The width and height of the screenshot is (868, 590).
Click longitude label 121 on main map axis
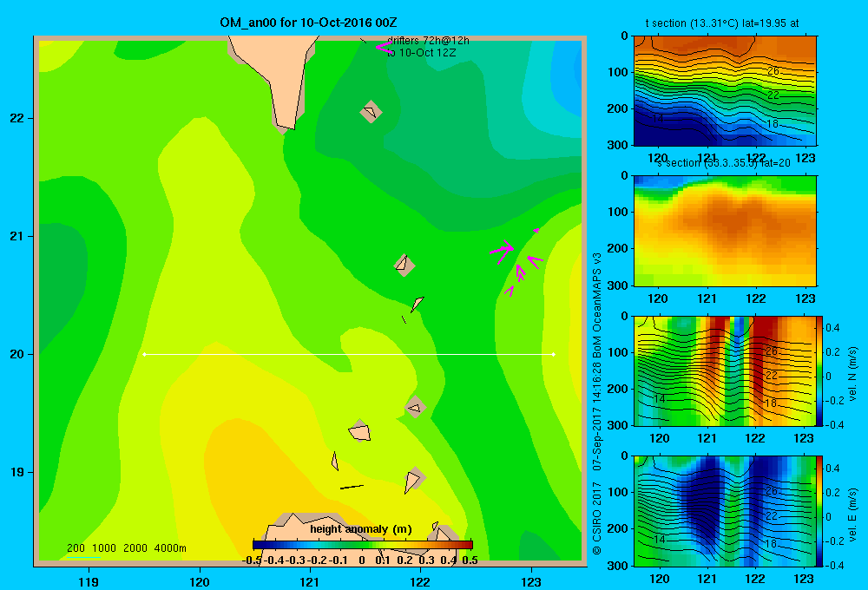pos(310,581)
